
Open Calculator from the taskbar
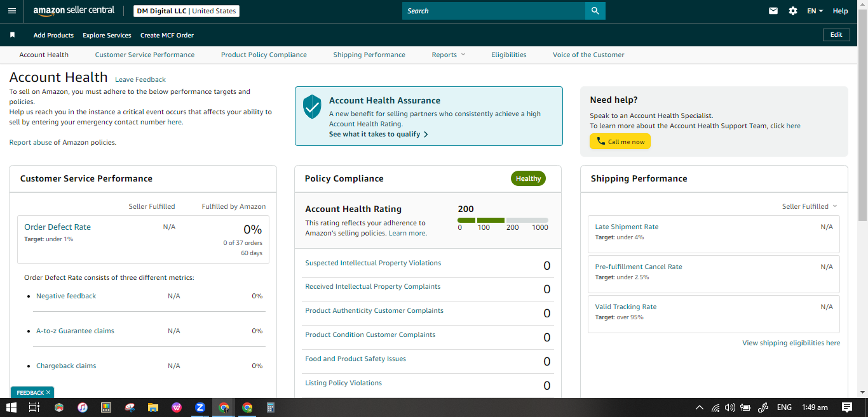point(270,407)
